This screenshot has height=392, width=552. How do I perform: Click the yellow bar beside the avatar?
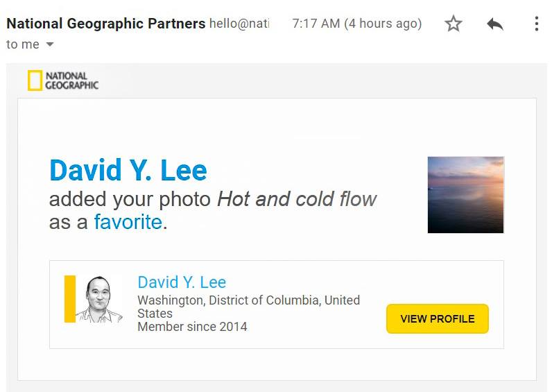click(x=70, y=299)
